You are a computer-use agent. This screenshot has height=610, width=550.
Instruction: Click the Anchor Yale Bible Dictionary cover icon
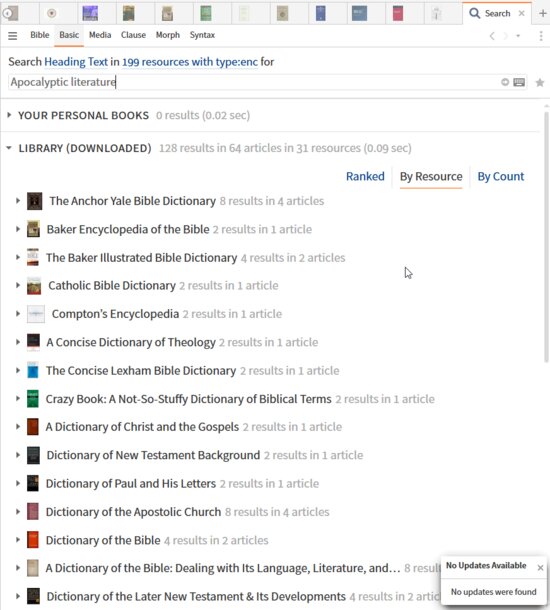(34, 201)
